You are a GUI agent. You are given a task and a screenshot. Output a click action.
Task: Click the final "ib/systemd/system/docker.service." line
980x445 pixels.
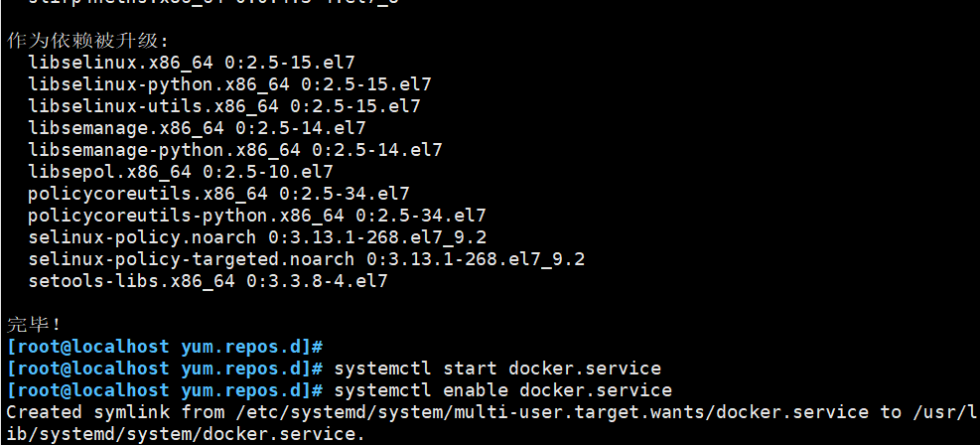pos(186,434)
